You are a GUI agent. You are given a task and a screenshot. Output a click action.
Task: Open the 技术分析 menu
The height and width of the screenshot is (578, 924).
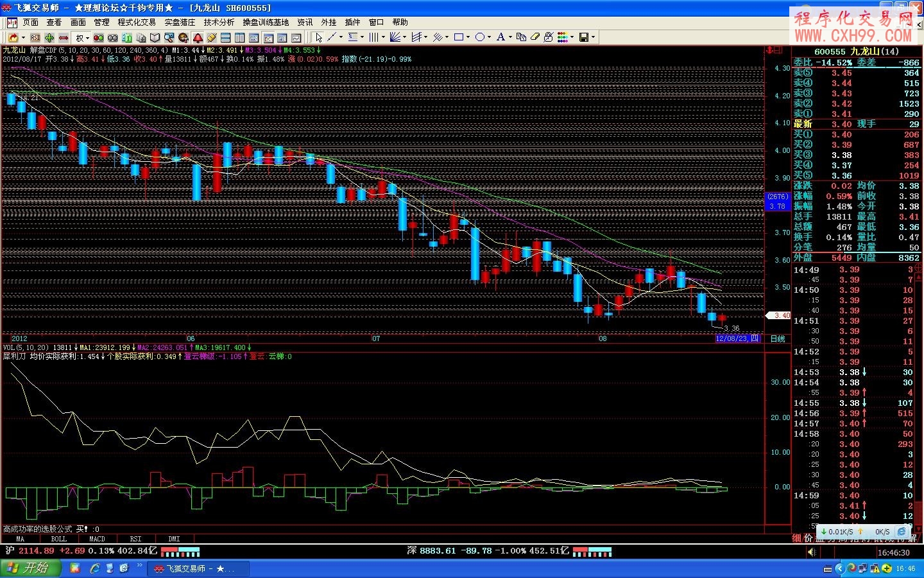point(219,22)
